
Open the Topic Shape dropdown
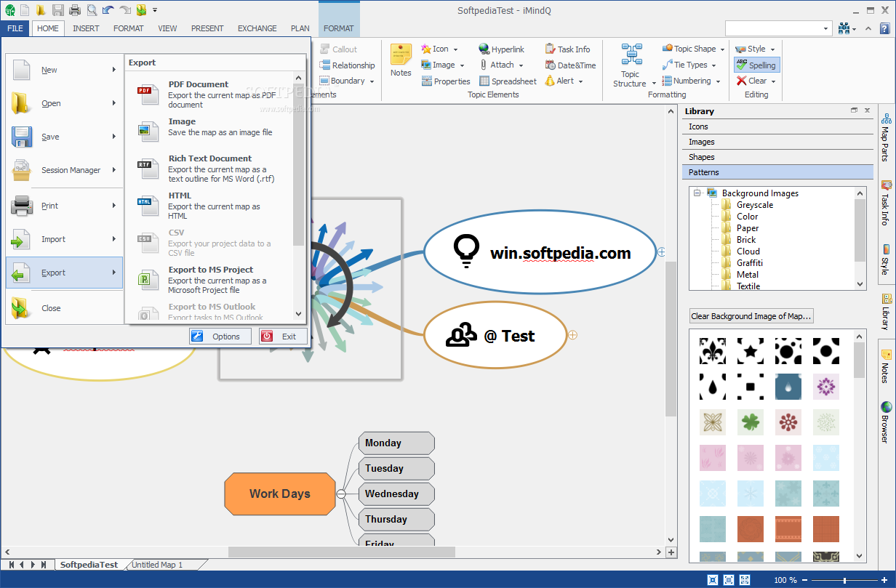[x=722, y=49]
